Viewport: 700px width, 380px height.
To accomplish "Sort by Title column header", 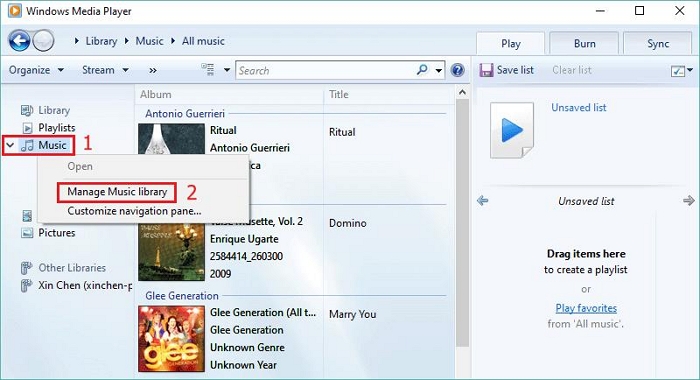I will pos(339,95).
